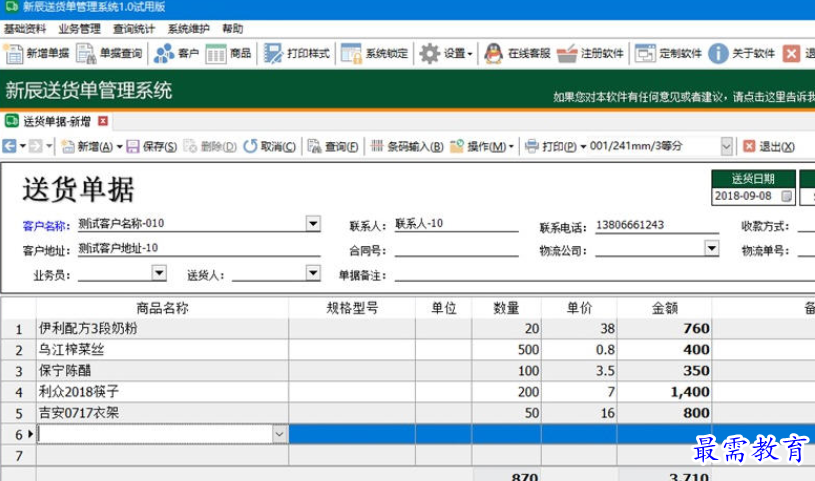Open the 查询统计 menu
Image resolution: width=815 pixels, height=481 pixels.
134,29
